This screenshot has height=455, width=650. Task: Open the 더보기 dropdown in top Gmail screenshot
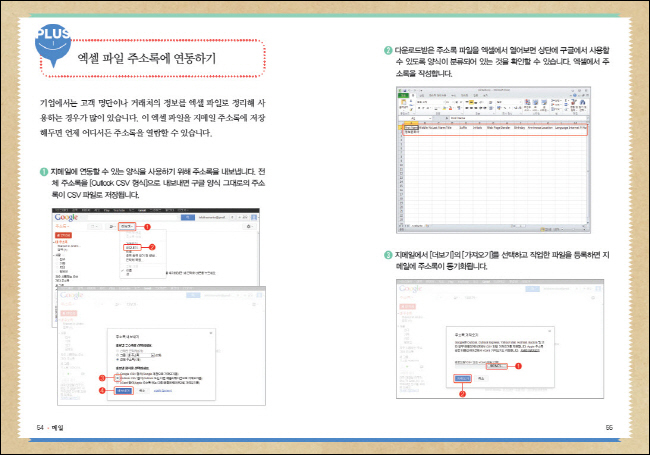pos(126,228)
